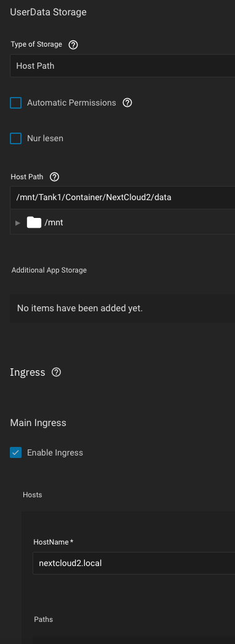This screenshot has height=644, width=235.
Task: Click the Nur lesen label text
Action: click(x=46, y=138)
